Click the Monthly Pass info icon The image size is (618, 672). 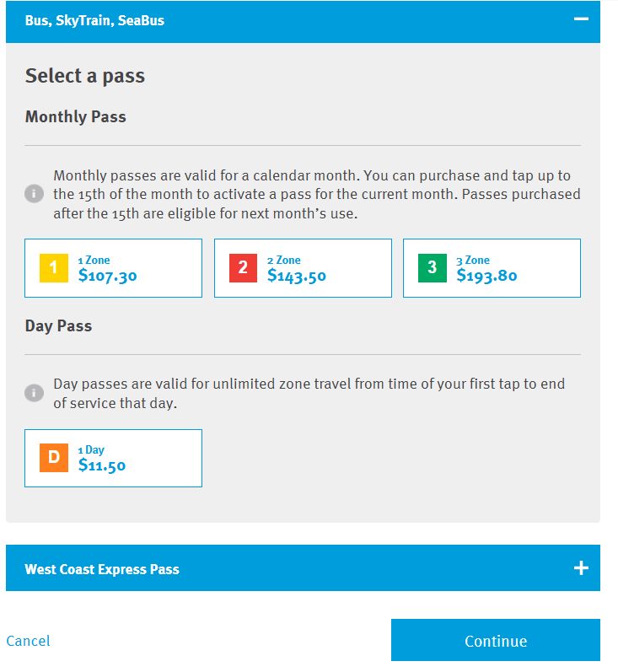tap(34, 195)
